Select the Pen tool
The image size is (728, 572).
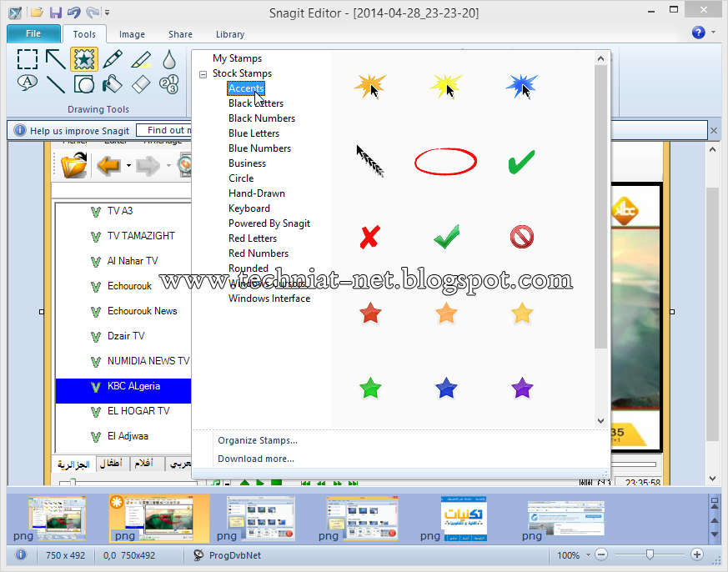pyautogui.click(x=111, y=59)
